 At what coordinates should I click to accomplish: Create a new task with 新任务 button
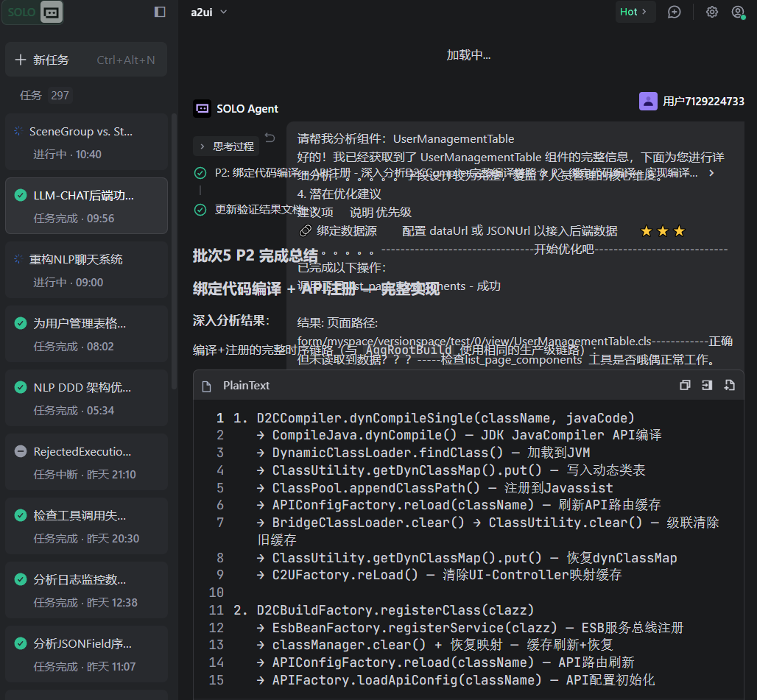tap(86, 60)
